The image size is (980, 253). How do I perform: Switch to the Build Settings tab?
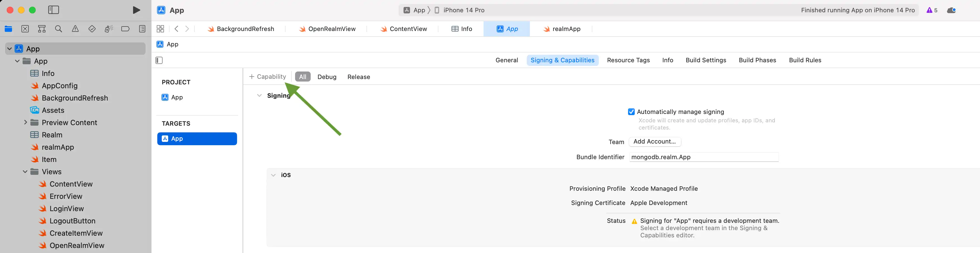pyautogui.click(x=706, y=60)
